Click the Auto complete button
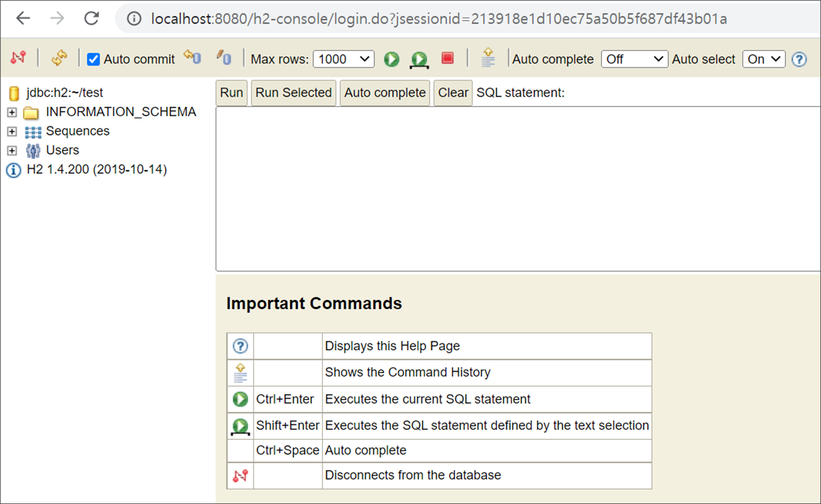 385,93
